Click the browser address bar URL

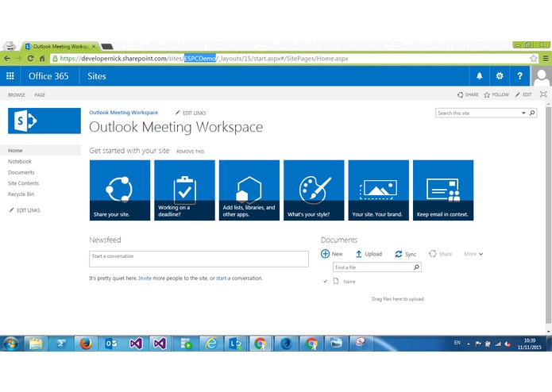(x=204, y=59)
